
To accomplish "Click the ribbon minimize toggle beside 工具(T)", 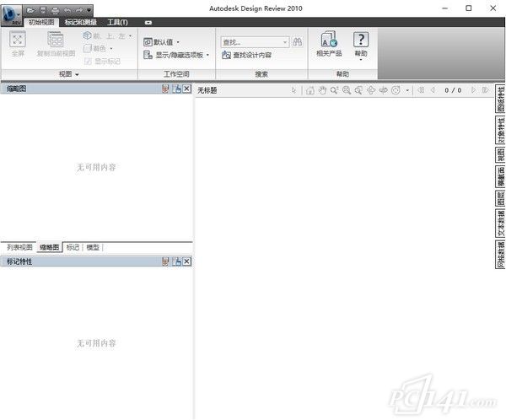I will 148,23.
